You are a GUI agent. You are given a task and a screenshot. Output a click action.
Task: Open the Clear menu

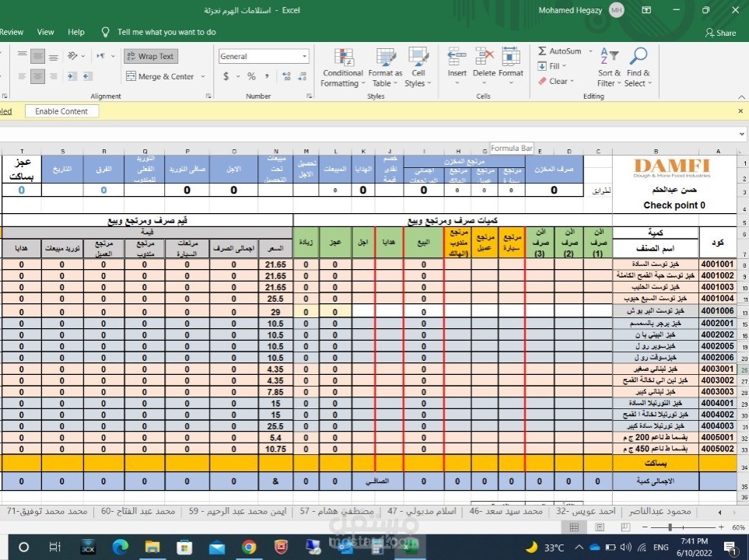(x=556, y=81)
